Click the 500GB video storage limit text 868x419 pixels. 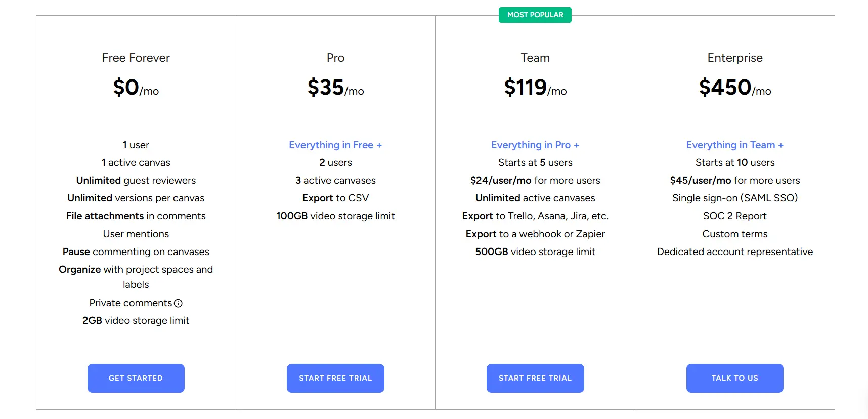[535, 252]
